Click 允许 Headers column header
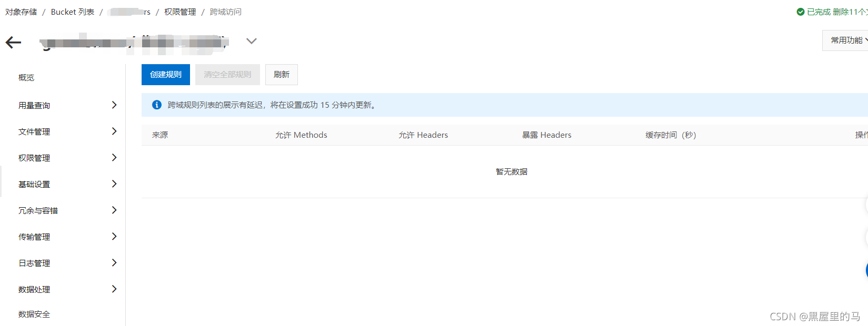 pyautogui.click(x=423, y=135)
